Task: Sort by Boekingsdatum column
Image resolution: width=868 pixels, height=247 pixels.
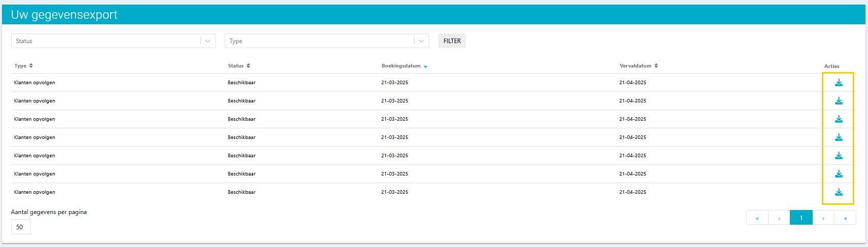Action: [404, 66]
